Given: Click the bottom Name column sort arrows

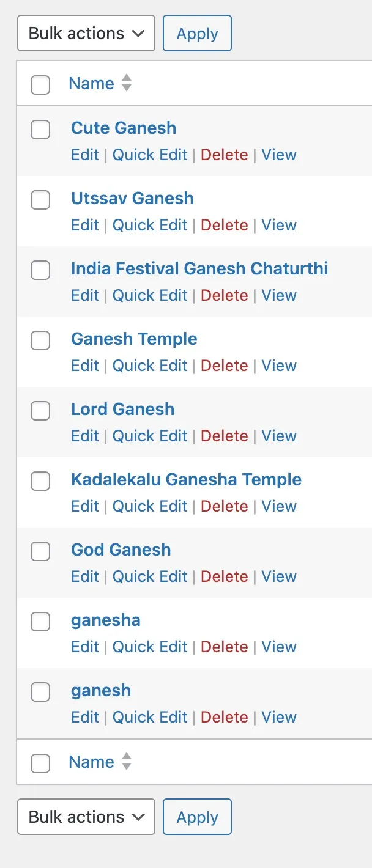Looking at the screenshot, I should coord(127,762).
